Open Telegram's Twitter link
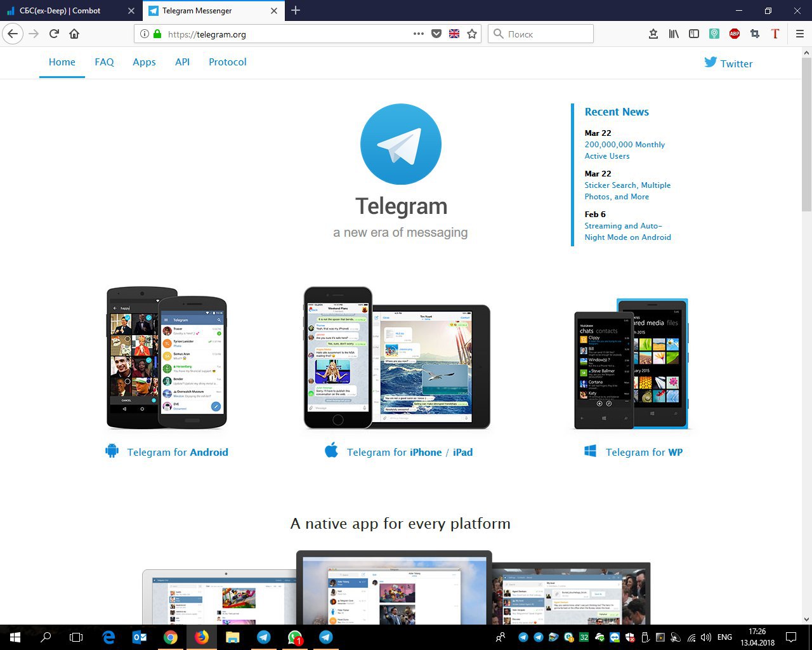The height and width of the screenshot is (650, 812). tap(728, 63)
